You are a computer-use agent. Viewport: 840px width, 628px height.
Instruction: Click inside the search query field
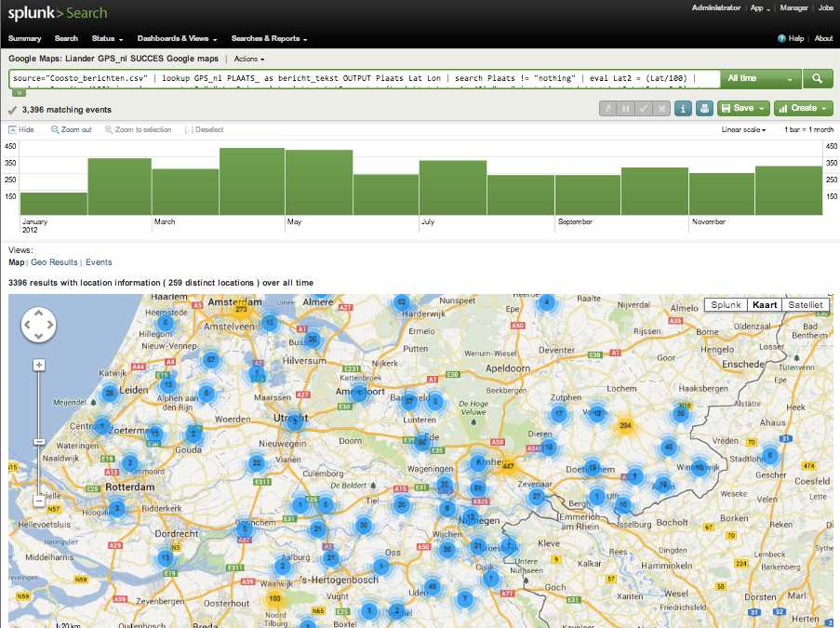point(363,79)
